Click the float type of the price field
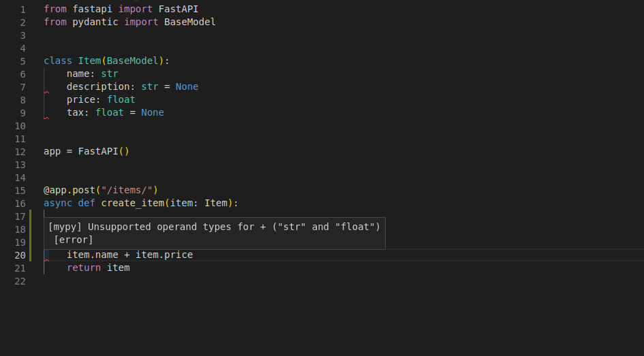Viewport: 644px width, 356px height. point(121,99)
